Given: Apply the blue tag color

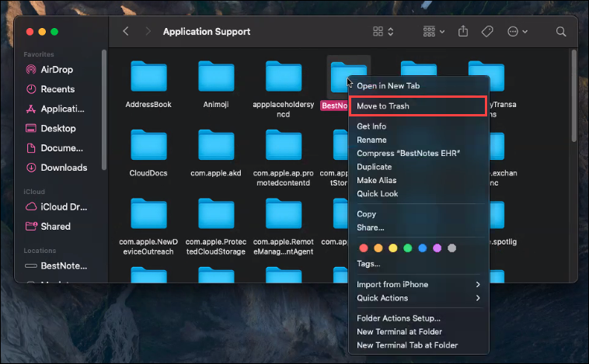Looking at the screenshot, I should [422, 248].
